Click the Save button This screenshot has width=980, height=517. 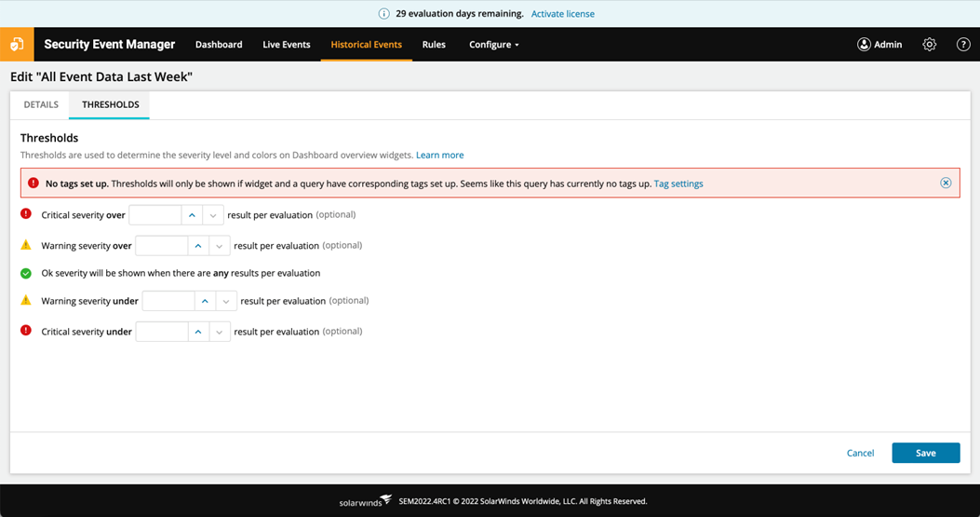click(x=926, y=453)
